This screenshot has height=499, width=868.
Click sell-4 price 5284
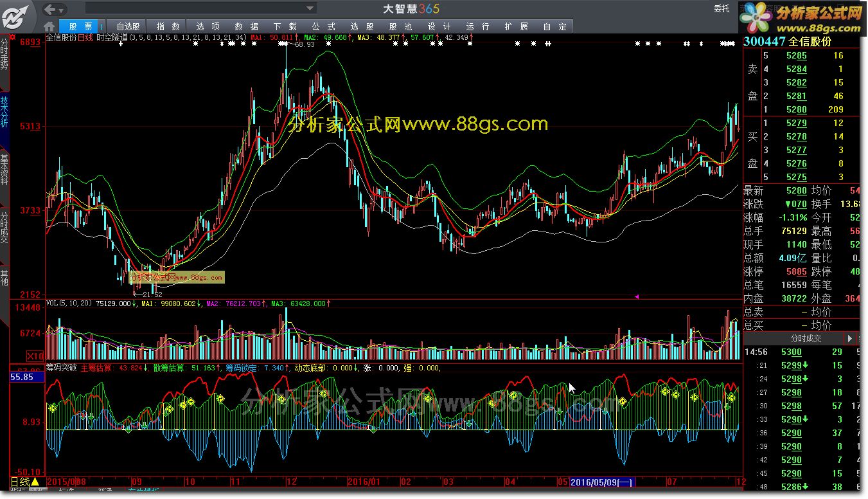797,69
